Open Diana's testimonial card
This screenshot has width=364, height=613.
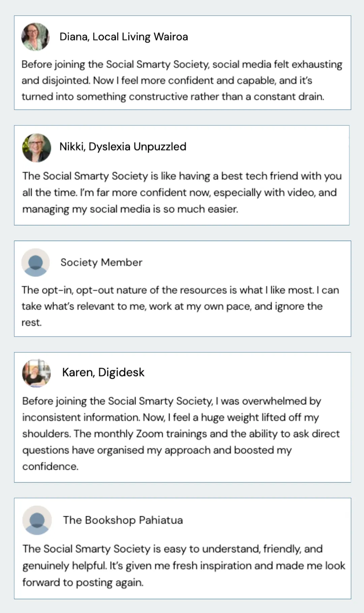click(x=182, y=63)
